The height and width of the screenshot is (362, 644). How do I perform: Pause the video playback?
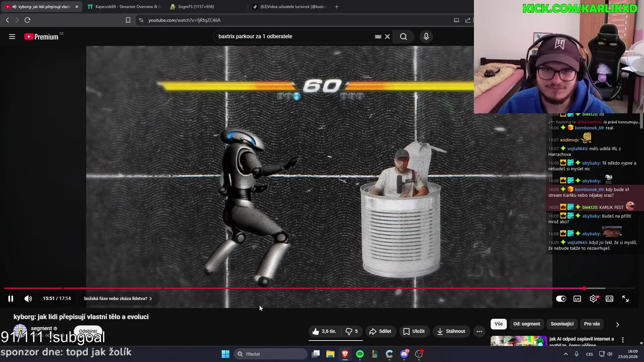click(x=11, y=299)
